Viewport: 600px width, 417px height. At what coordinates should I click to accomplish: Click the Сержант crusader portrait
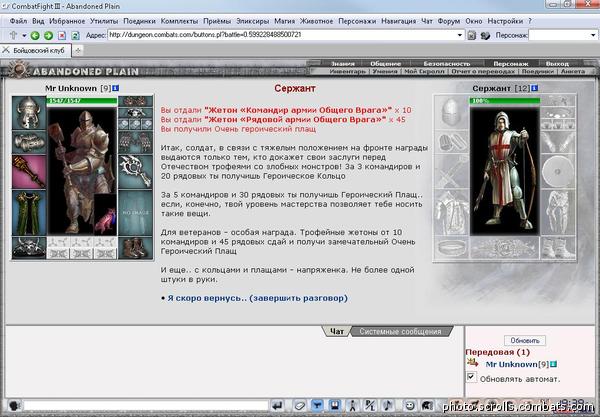(x=505, y=170)
